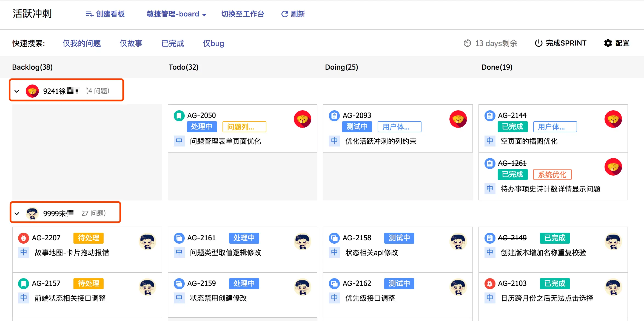Click the 中 priority icon on AG-2158
The height and width of the screenshot is (321, 644).
click(x=334, y=252)
